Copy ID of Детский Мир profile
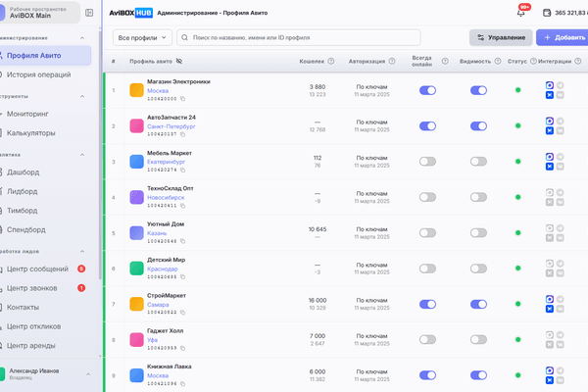Screen dimensions: 588x392 pyautogui.click(x=182, y=276)
